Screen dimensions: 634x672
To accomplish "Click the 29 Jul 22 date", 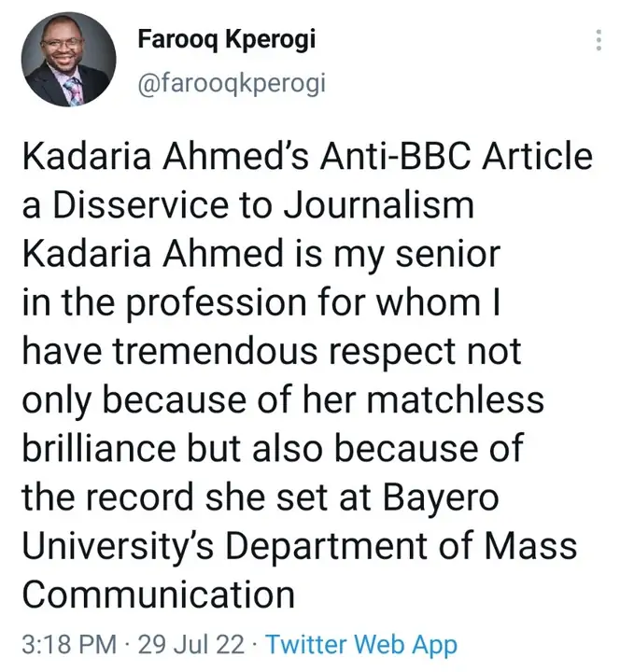I will tap(193, 643).
